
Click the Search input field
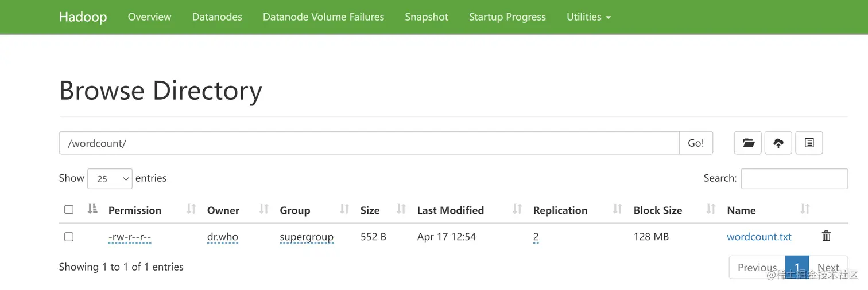click(794, 179)
